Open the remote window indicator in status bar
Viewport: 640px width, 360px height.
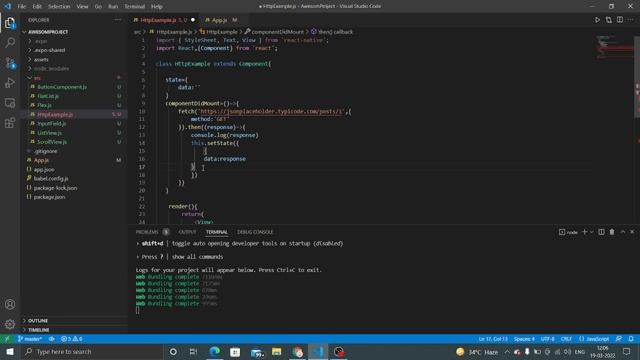tap(7, 339)
